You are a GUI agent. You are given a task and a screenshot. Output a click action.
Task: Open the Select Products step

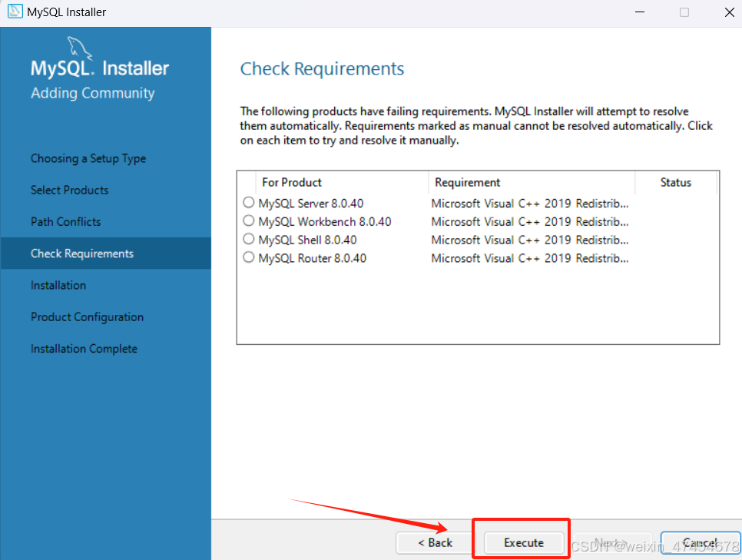click(70, 191)
